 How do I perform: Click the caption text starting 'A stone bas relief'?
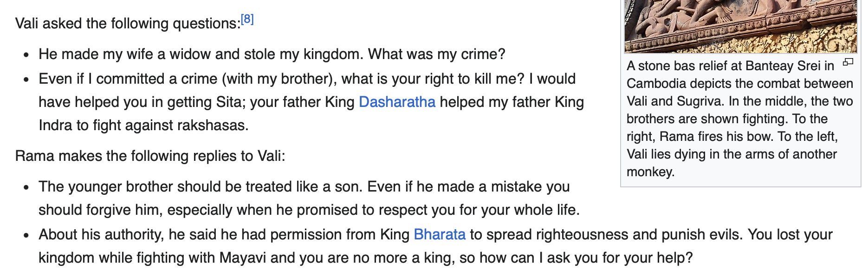tap(740, 119)
